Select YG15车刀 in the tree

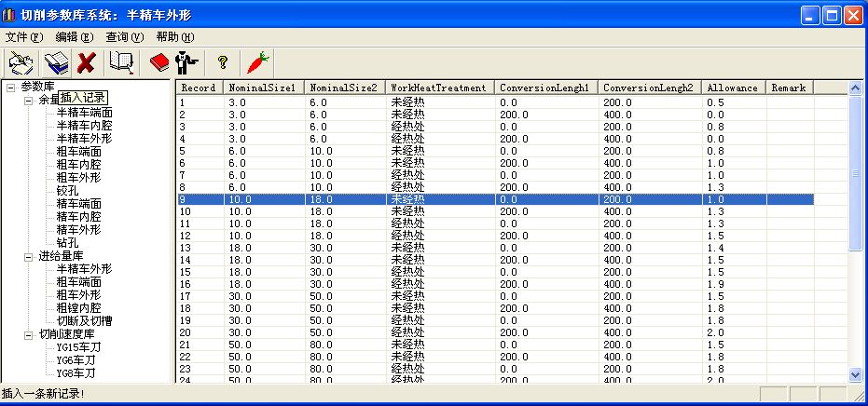[78, 347]
